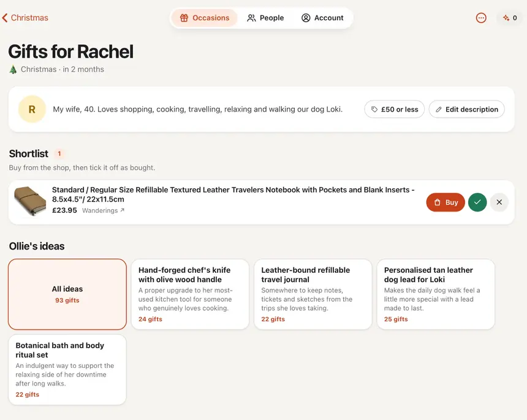Click the Christmas tree icon
Image resolution: width=527 pixels, height=420 pixels.
tap(13, 70)
